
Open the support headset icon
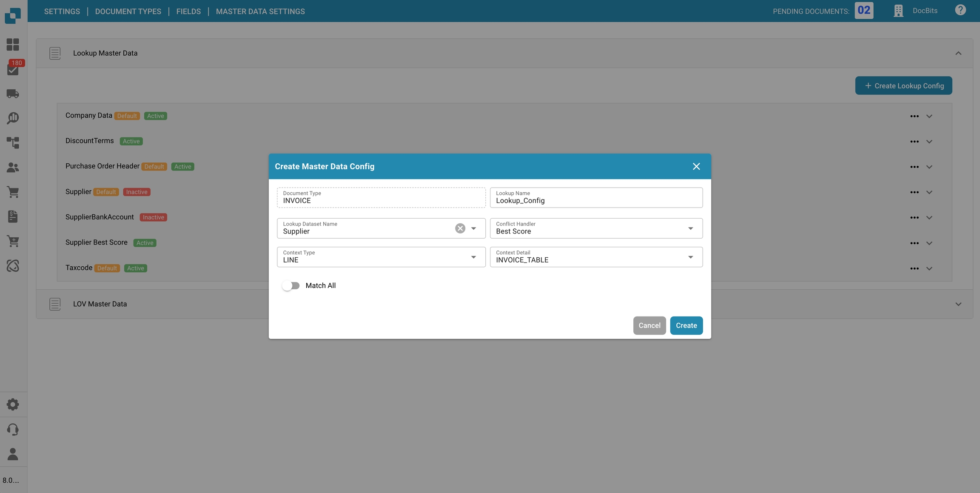click(13, 429)
